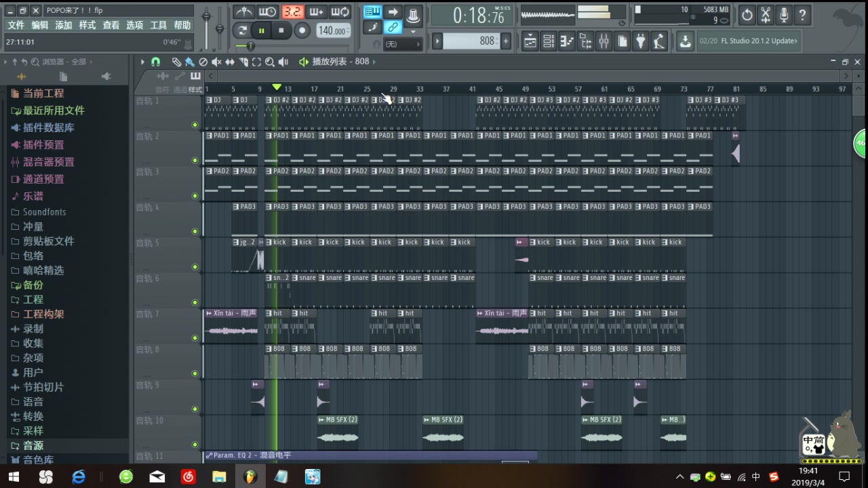Mute track 音轨 1 via green dot
Viewport: 868px width, 488px height.
195,125
